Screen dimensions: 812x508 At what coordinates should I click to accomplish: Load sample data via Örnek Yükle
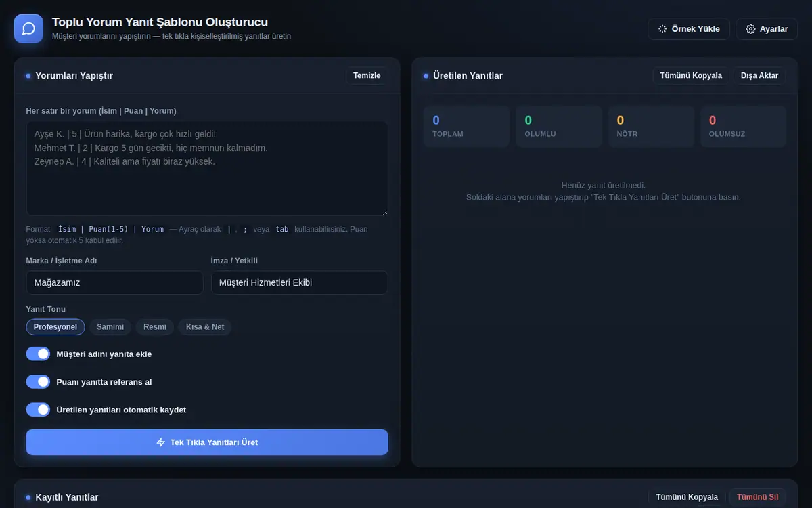689,29
